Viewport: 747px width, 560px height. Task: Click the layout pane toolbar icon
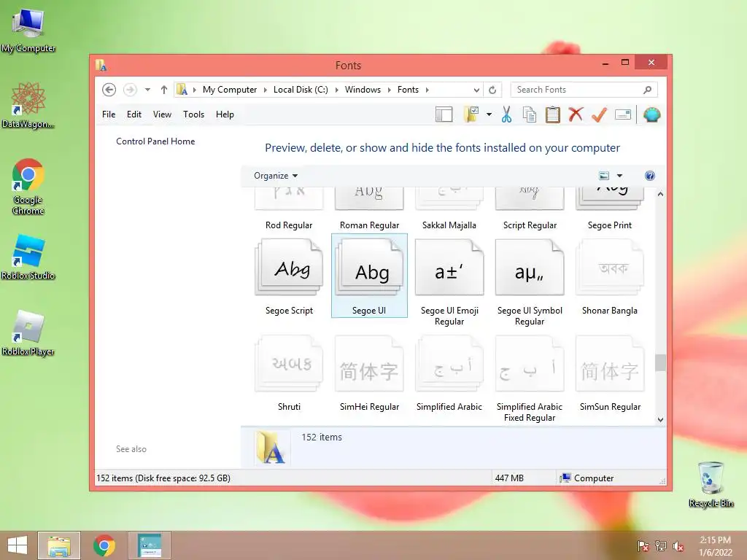[x=444, y=114]
